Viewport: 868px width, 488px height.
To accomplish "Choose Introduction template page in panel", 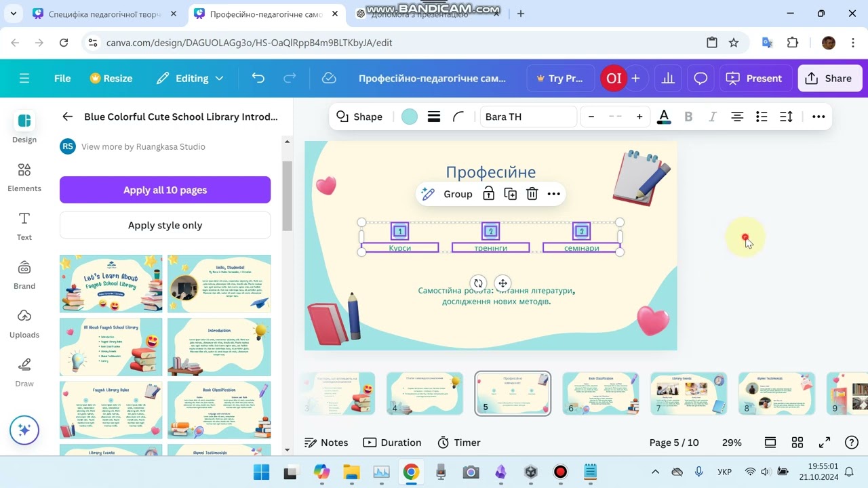I will pos(219,347).
